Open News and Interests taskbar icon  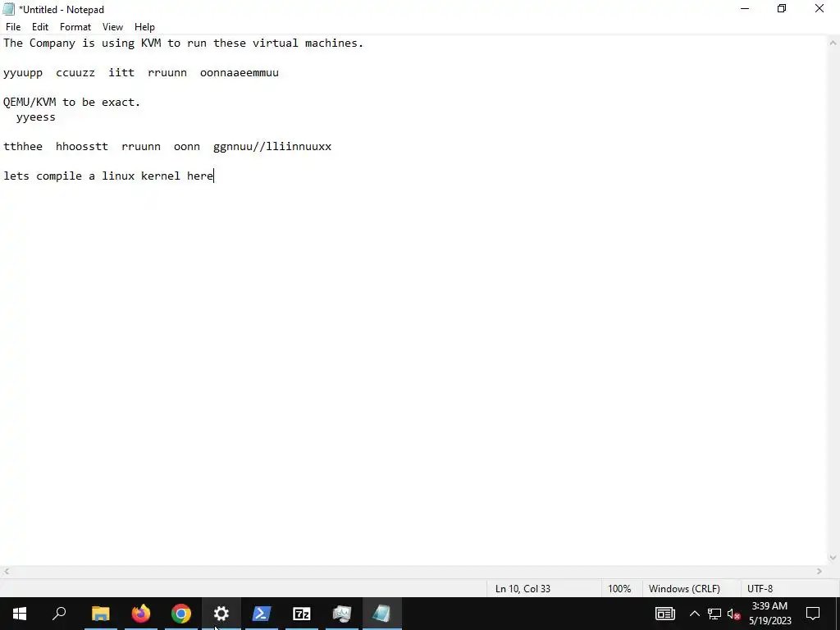pos(664,614)
